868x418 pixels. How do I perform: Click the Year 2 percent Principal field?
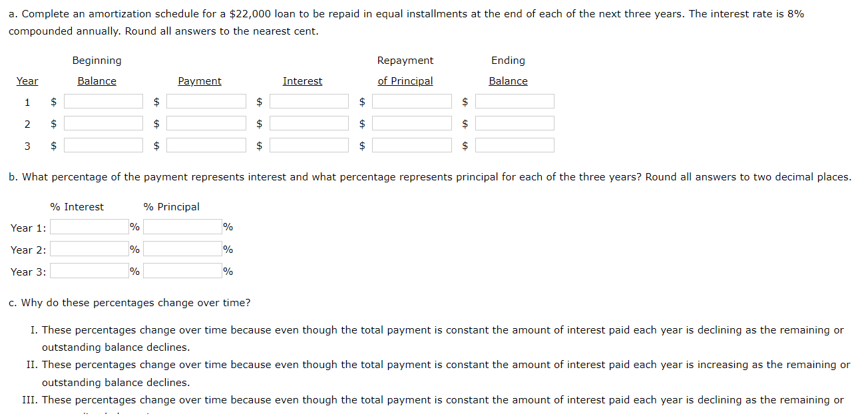pos(182,248)
